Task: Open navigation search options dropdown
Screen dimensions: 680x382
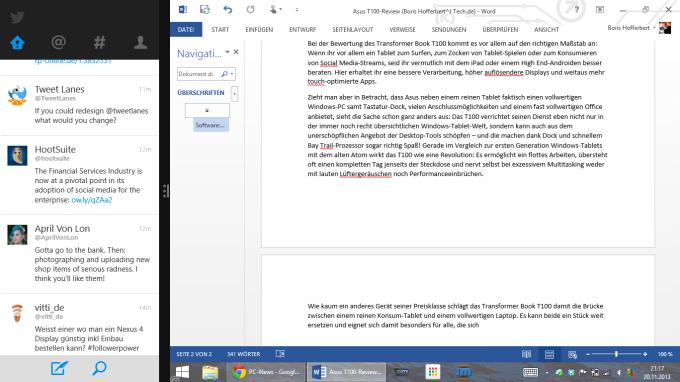Action: click(x=232, y=74)
